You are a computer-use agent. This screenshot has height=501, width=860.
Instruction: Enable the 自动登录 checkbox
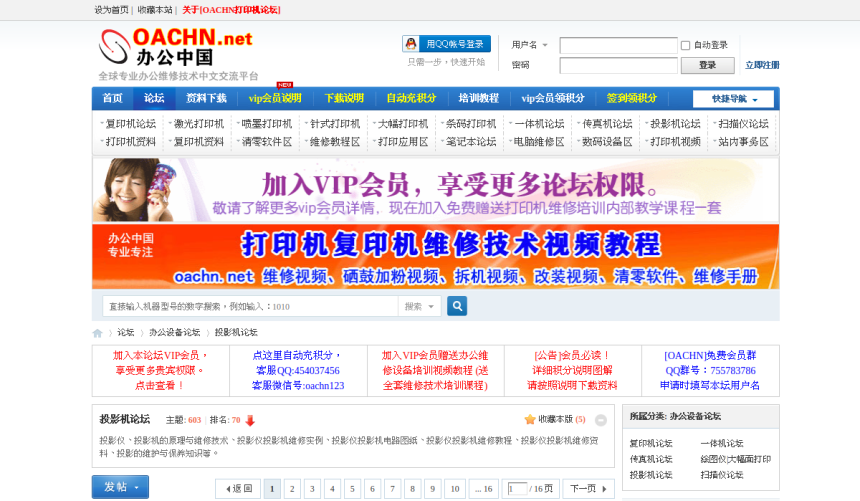(685, 45)
